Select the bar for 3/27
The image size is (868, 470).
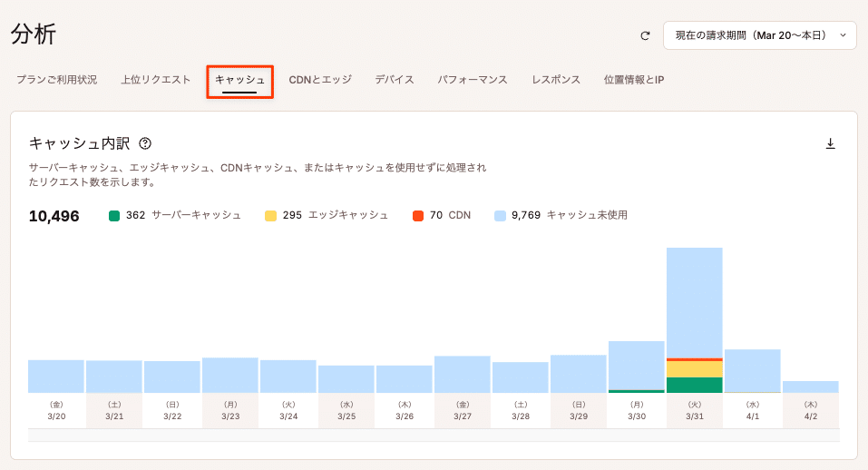pos(463,374)
